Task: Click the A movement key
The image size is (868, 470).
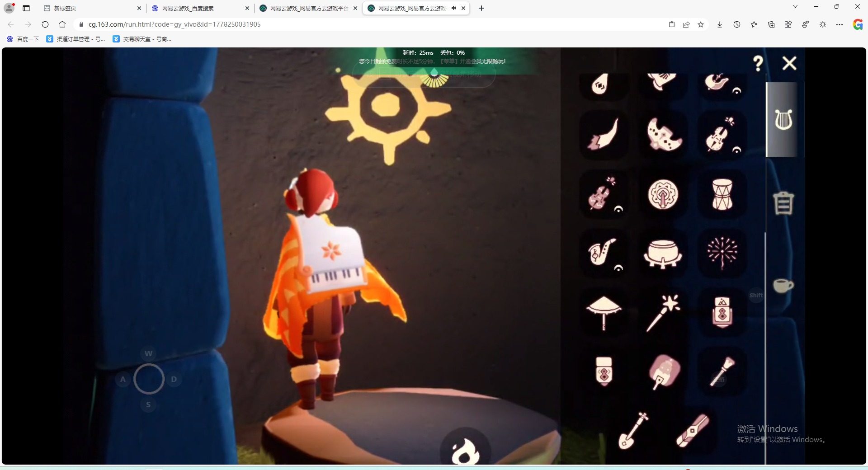Action: (x=123, y=379)
